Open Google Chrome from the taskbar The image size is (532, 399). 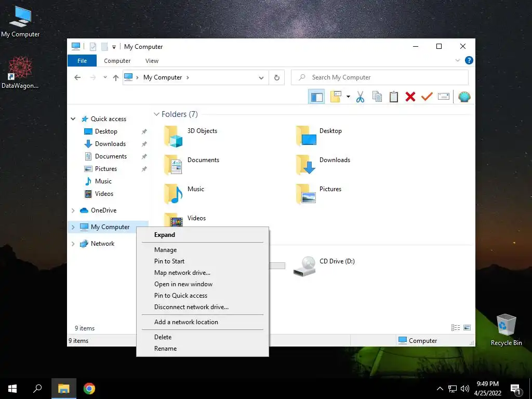click(x=89, y=389)
